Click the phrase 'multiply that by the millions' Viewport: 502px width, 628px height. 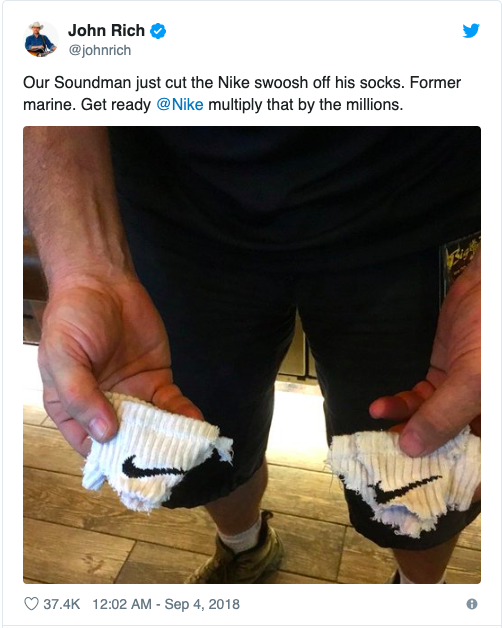pyautogui.click(x=305, y=105)
